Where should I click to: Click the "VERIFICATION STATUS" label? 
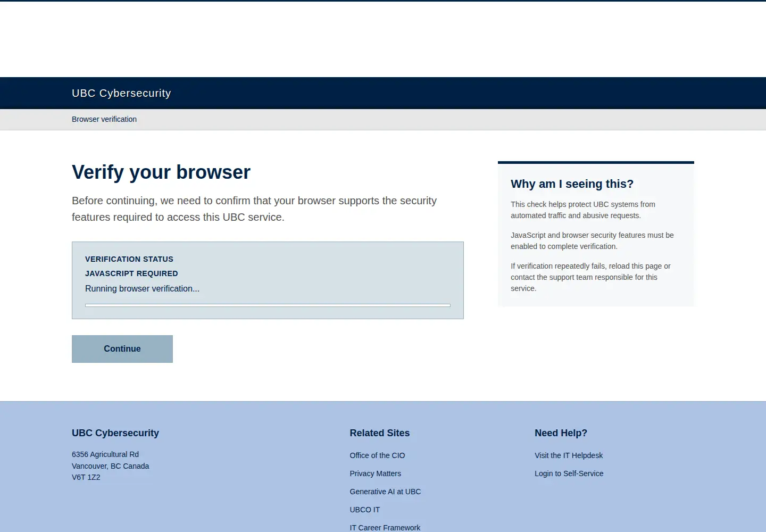coord(129,259)
